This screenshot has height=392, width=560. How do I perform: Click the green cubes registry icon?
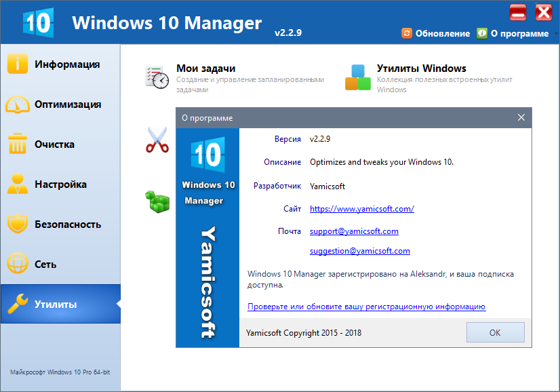coord(157,201)
